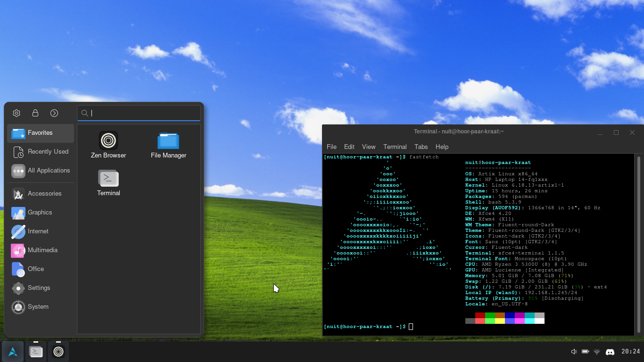This screenshot has width=644, height=362.
Task: Click the application search field
Action: click(x=139, y=113)
